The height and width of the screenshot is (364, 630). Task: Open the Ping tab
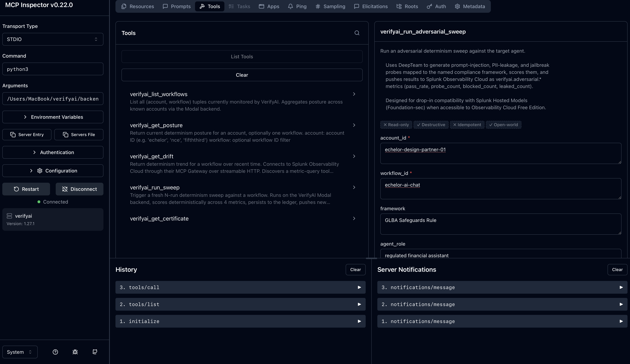pos(297,7)
